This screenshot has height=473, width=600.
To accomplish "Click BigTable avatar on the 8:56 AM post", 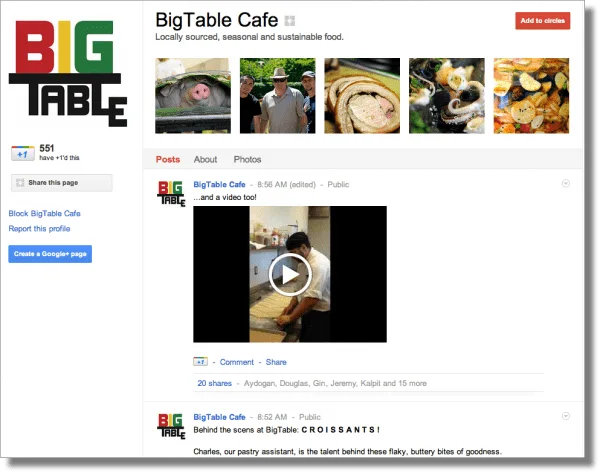I will [x=171, y=193].
